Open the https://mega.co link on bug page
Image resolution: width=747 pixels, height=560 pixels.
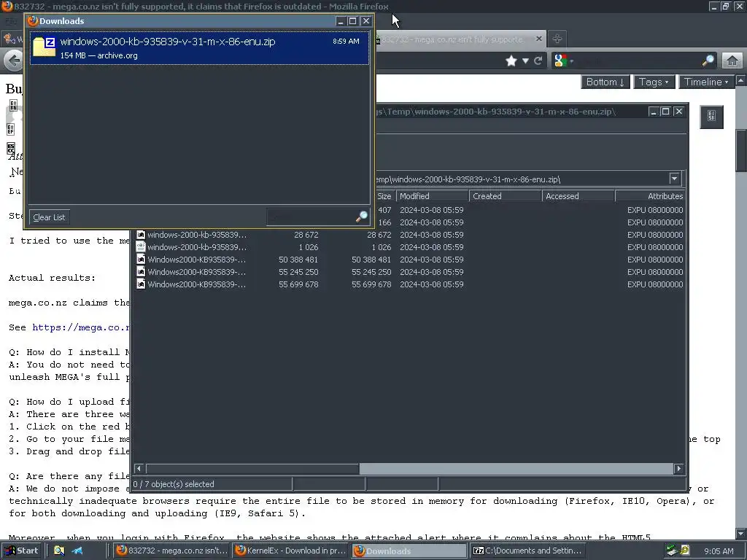[81, 327]
